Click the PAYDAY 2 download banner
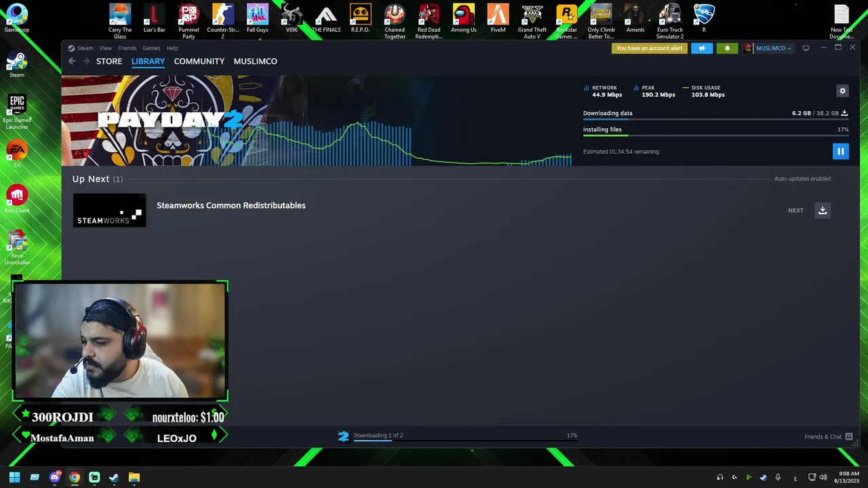This screenshot has height=488, width=868. click(170, 120)
